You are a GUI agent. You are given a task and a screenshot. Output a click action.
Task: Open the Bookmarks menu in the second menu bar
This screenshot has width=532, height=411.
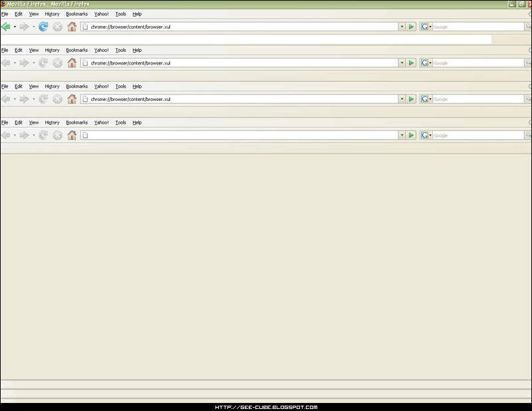77,51
